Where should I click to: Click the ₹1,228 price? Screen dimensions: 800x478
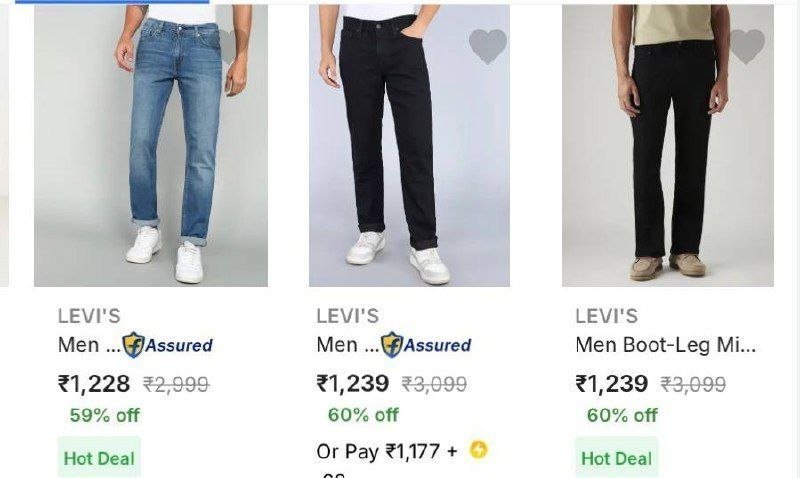click(x=94, y=383)
